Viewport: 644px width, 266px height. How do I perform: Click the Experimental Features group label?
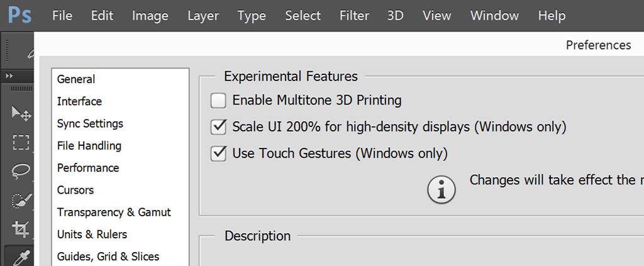click(x=291, y=76)
